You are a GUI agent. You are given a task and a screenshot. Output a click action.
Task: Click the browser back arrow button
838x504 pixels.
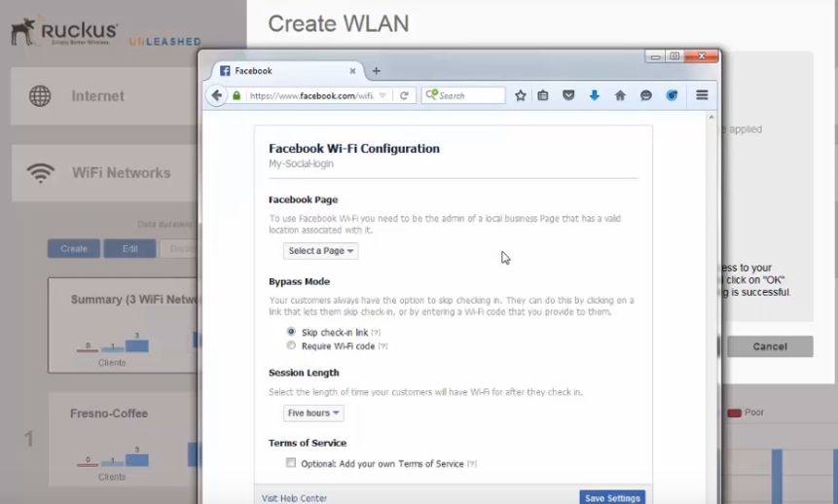(217, 95)
